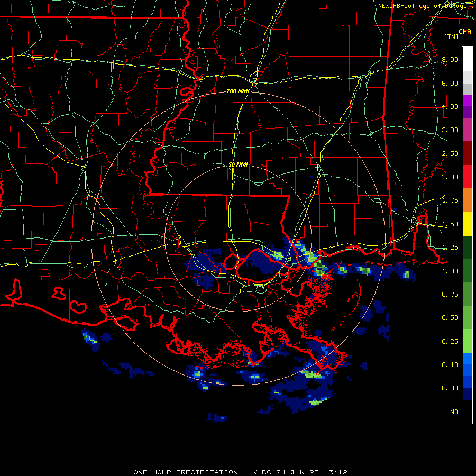The image size is (476, 476).
Task: Select the dark maroon swatch in the color scale
Action: coord(467,153)
